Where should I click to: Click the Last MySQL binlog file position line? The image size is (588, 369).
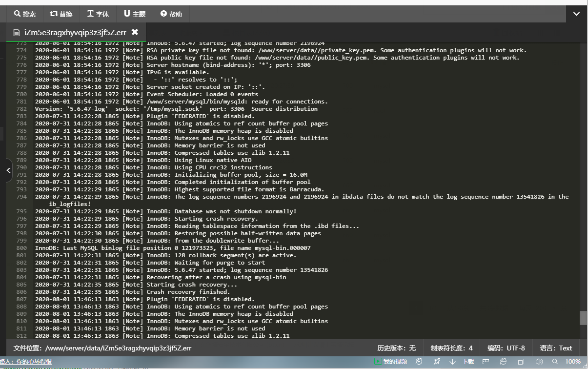click(x=173, y=248)
